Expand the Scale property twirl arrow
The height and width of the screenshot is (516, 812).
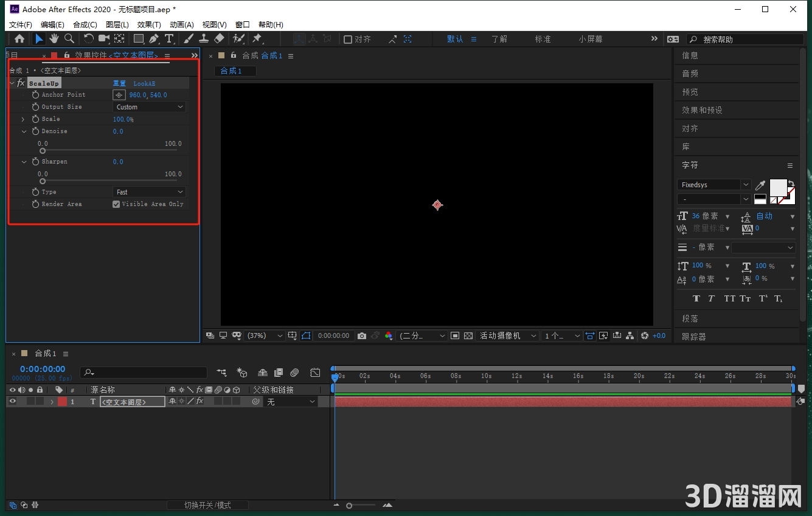24,119
